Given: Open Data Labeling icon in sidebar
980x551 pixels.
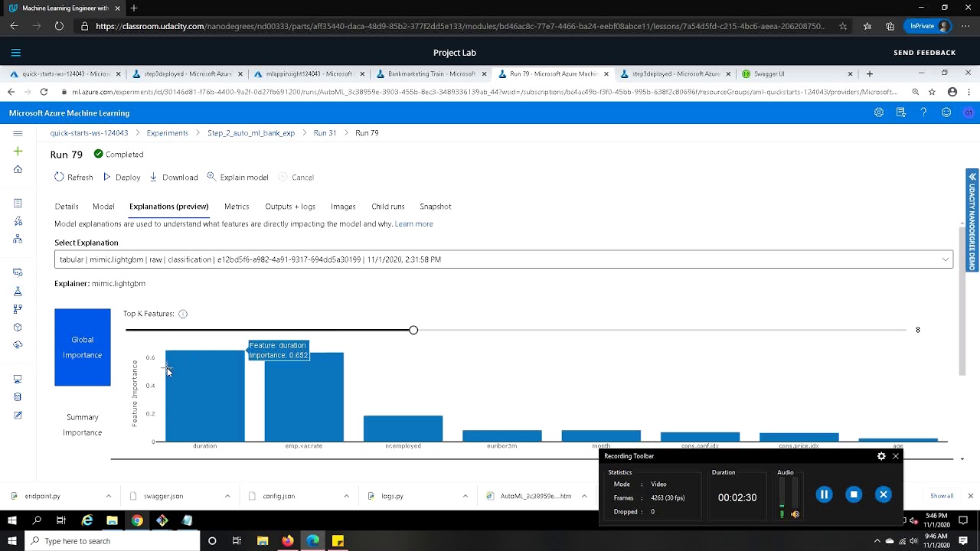Looking at the screenshot, I should (x=18, y=415).
